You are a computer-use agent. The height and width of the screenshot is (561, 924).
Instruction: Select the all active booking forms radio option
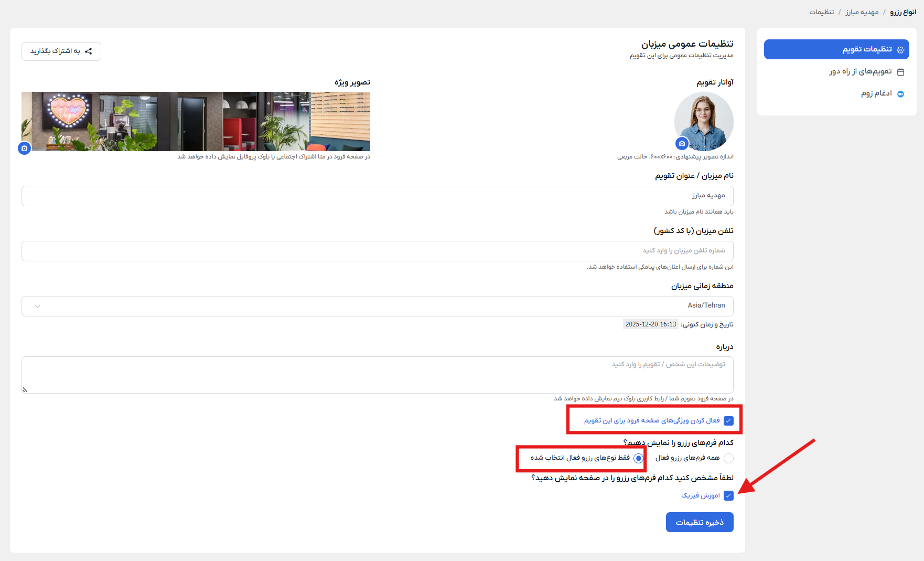728,458
